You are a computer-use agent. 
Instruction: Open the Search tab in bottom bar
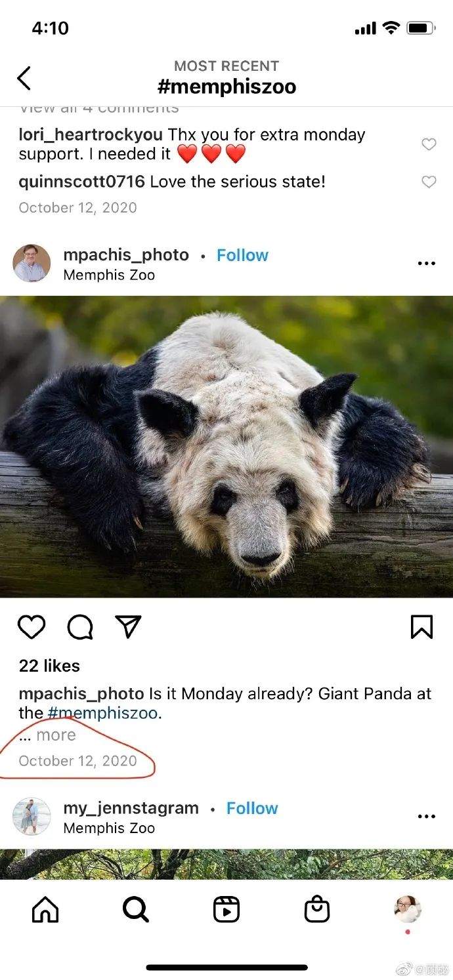click(136, 910)
